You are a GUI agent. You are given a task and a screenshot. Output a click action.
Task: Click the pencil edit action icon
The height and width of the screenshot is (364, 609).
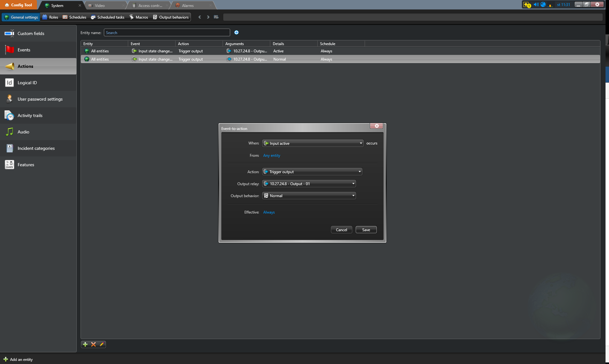pos(102,344)
